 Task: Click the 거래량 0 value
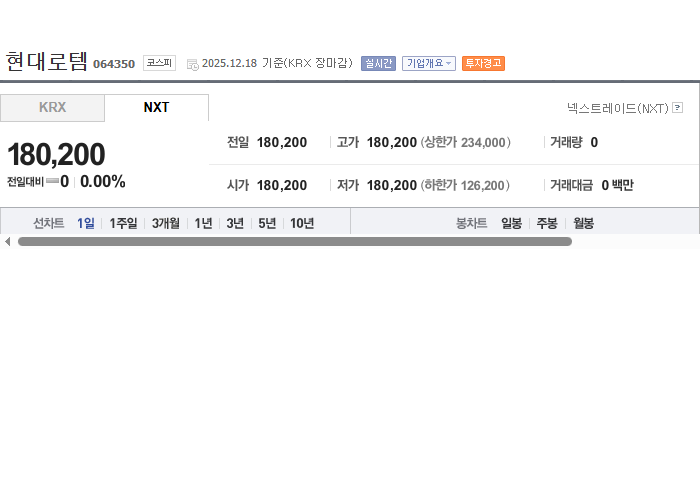(x=594, y=142)
